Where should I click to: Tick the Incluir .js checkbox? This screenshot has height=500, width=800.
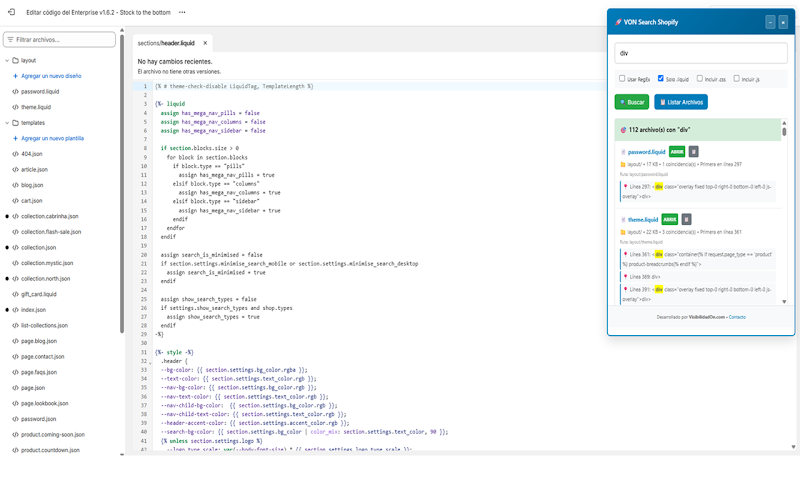click(x=737, y=79)
